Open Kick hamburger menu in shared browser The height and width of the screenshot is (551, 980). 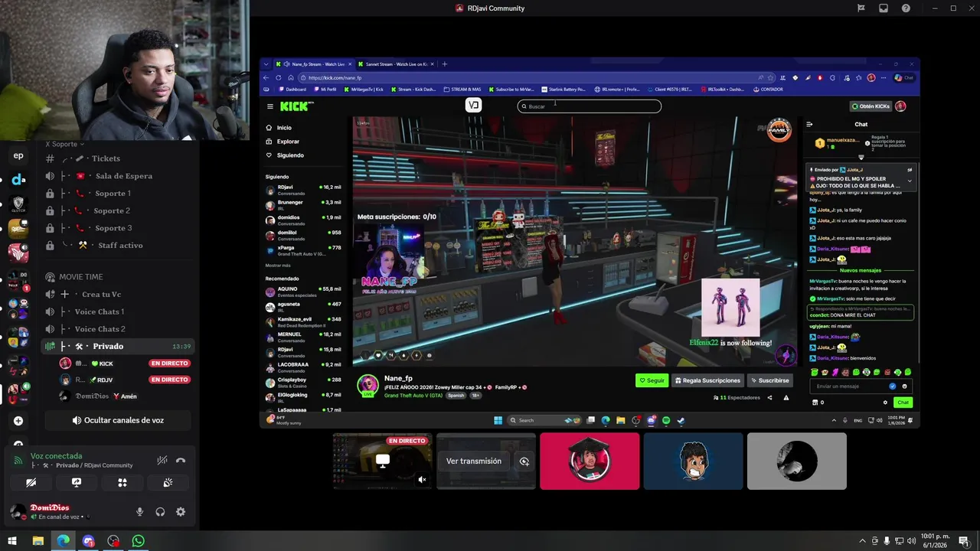click(x=269, y=106)
